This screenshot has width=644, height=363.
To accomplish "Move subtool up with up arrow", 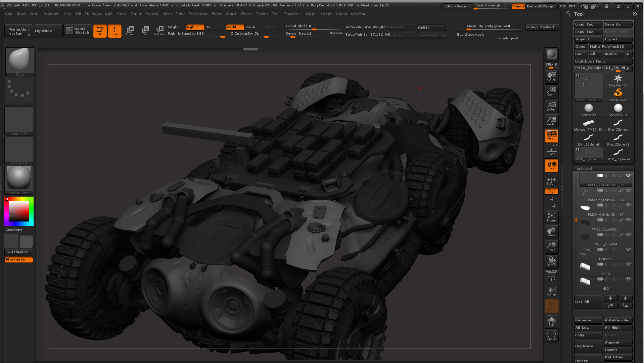I will pyautogui.click(x=610, y=298).
